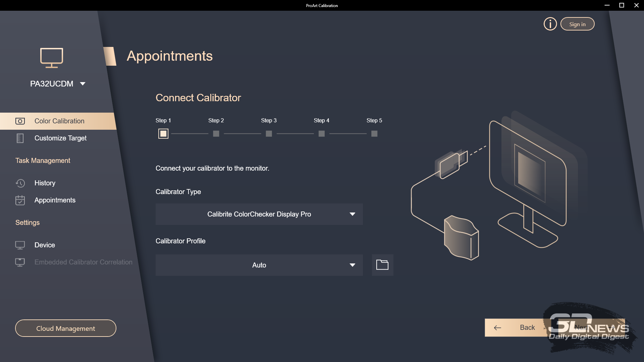Screen dimensions: 644x362
Task: Click the Calibrator Type dropdown arrow
Action: (352, 214)
